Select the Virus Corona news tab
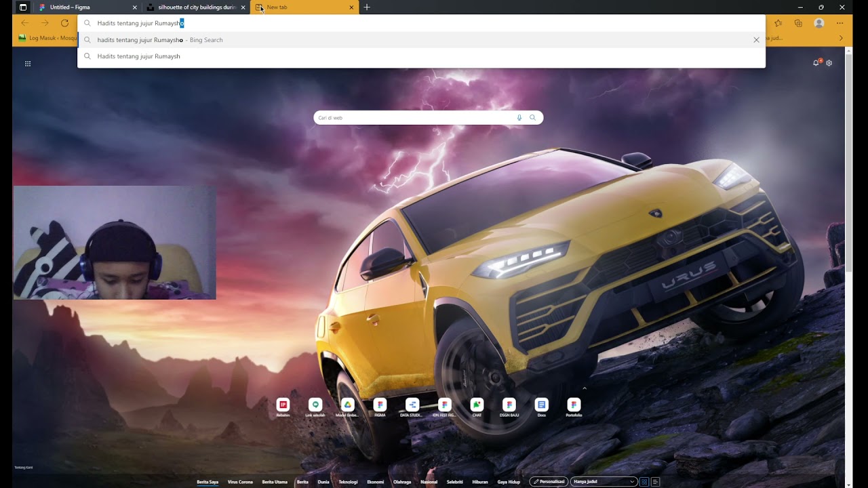 tap(240, 482)
